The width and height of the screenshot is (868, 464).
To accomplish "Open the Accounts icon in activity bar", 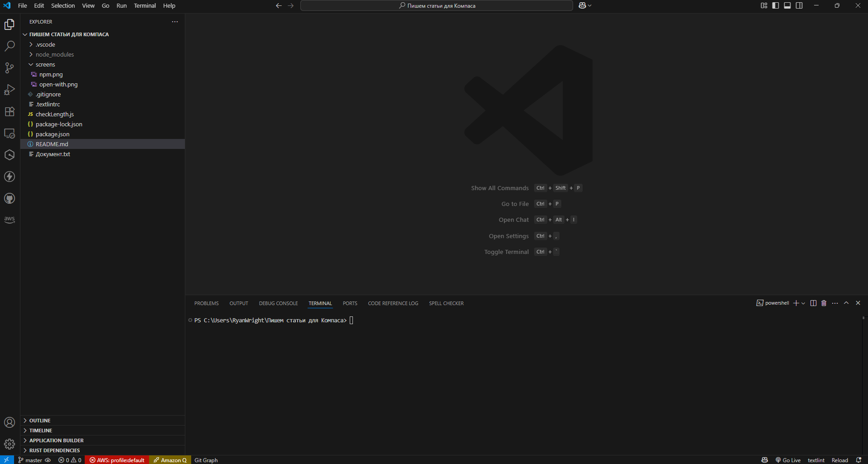I will click(10, 422).
